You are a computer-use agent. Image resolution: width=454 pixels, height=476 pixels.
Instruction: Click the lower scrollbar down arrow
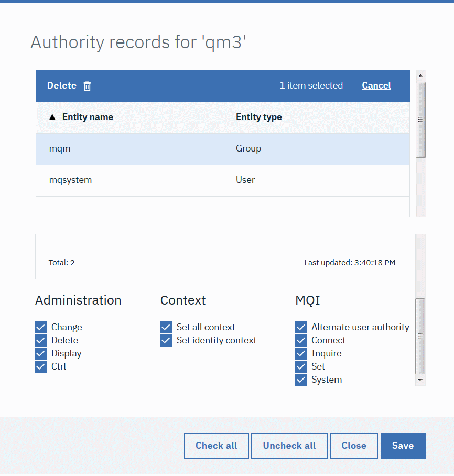point(420,380)
